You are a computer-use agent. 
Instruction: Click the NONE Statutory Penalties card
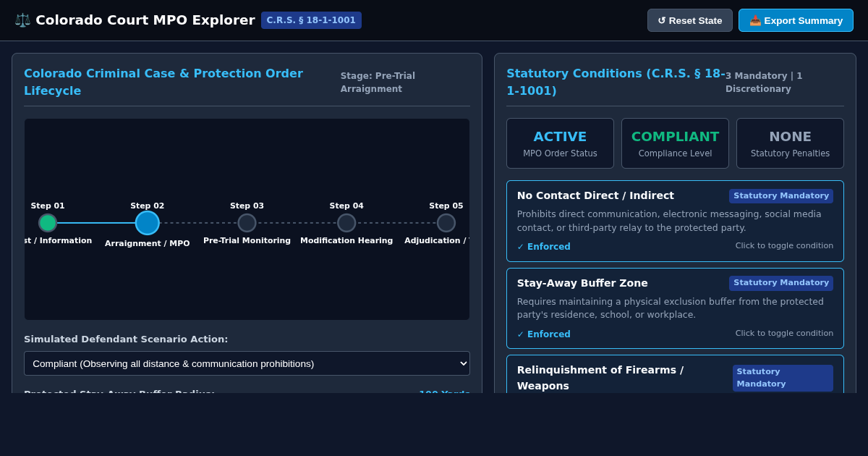point(790,143)
